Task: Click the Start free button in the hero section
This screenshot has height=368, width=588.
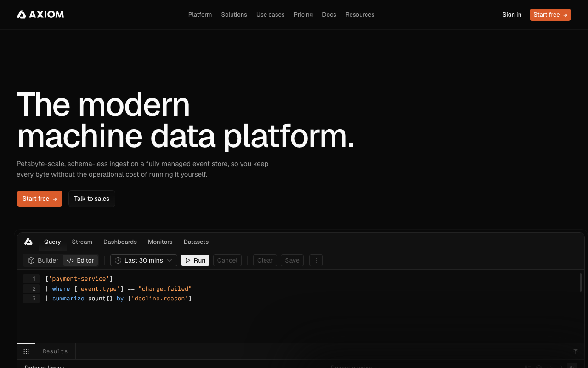Action: tap(40, 199)
